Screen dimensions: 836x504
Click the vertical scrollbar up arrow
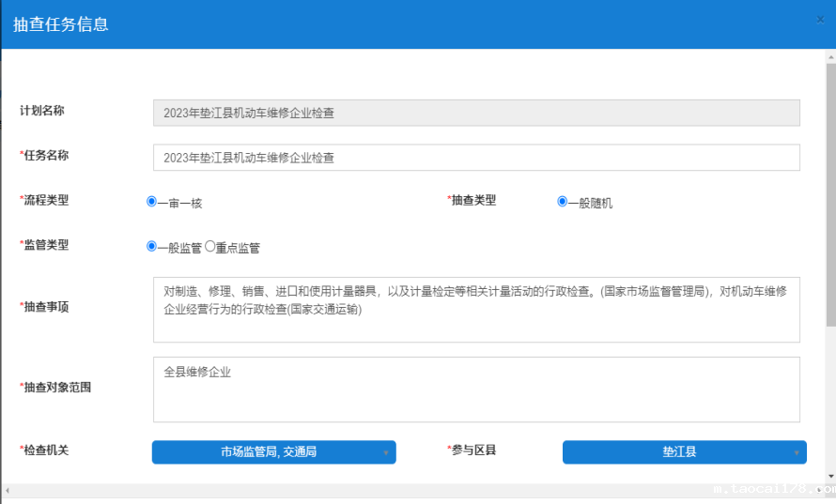830,56
